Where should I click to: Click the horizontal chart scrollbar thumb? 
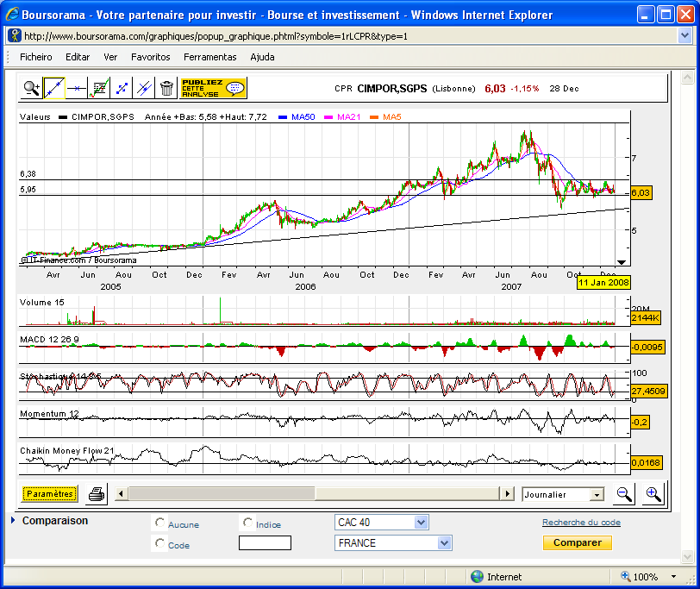coord(222,493)
